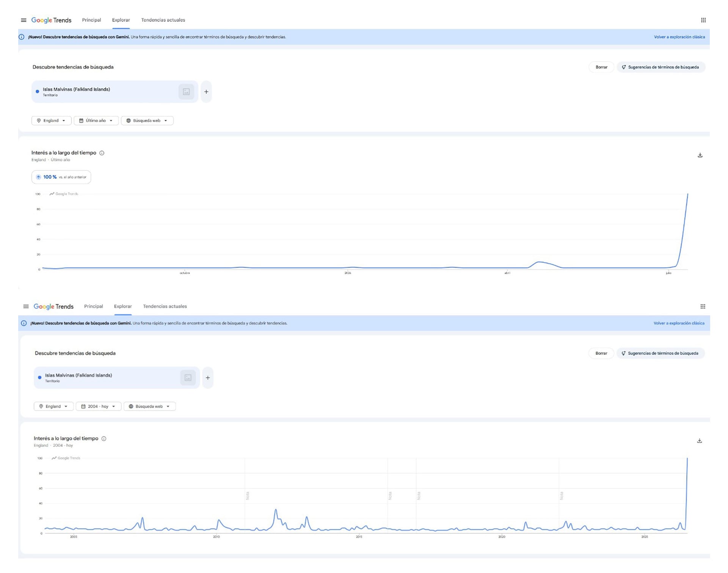
Task: Add comparison term with plus above Último año filter
Action: pos(206,92)
